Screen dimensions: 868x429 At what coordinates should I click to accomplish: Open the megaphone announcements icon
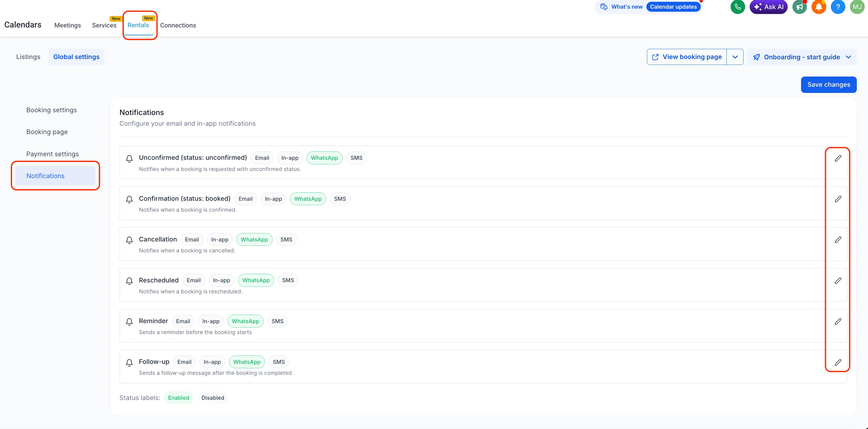pos(799,7)
